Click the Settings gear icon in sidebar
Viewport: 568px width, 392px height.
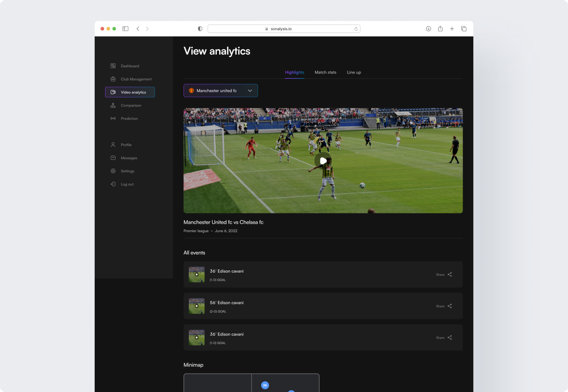[x=113, y=171]
